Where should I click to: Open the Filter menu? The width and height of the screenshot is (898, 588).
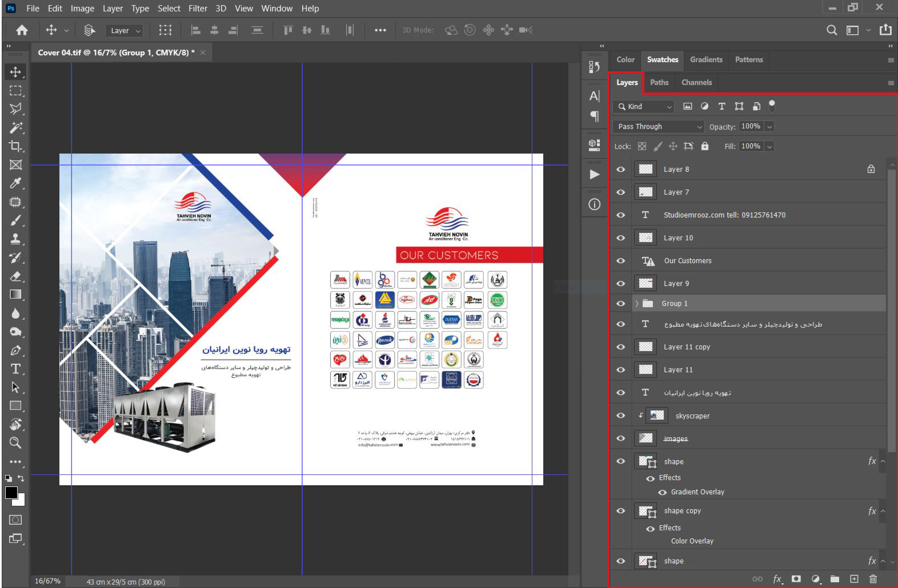[198, 9]
